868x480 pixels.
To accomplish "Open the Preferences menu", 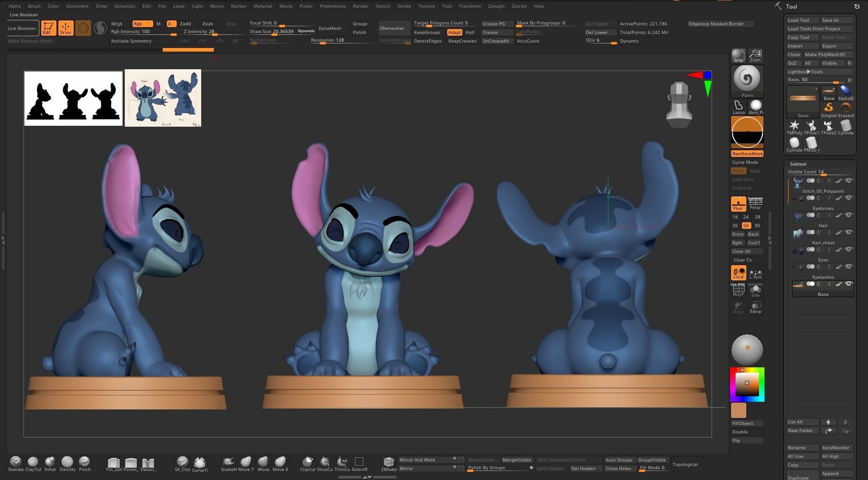I will point(333,6).
